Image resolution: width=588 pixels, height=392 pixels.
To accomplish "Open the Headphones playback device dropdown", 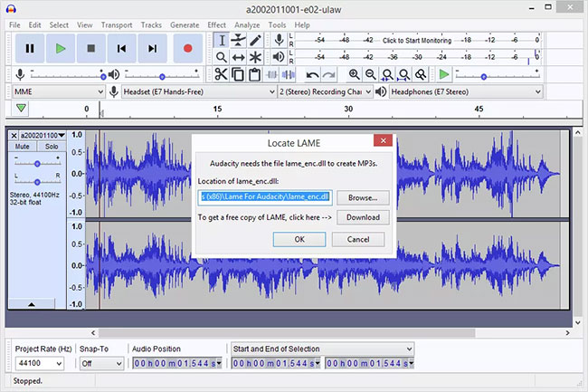I will pos(466,91).
